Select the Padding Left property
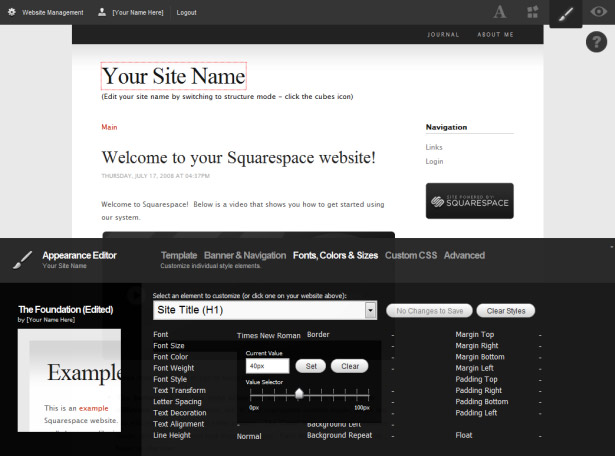Screen dimensions: 615x456 click(476, 413)
